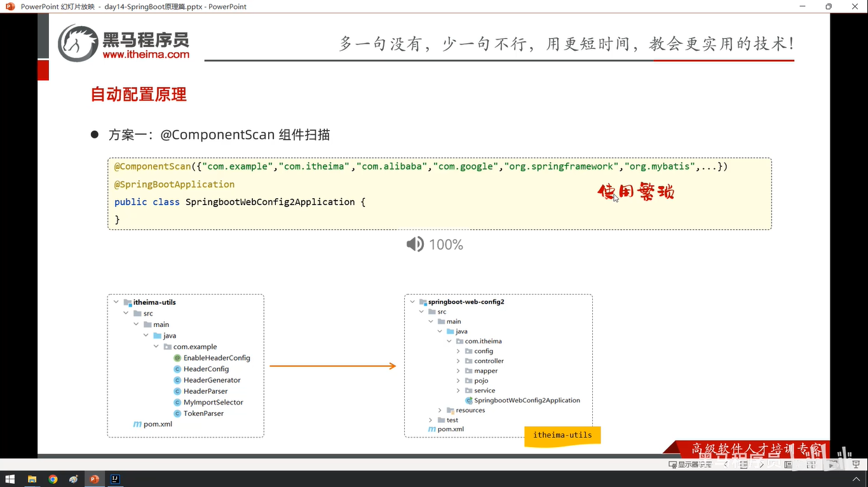Open display settings in the status bar
The image size is (868, 487).
coord(690,464)
